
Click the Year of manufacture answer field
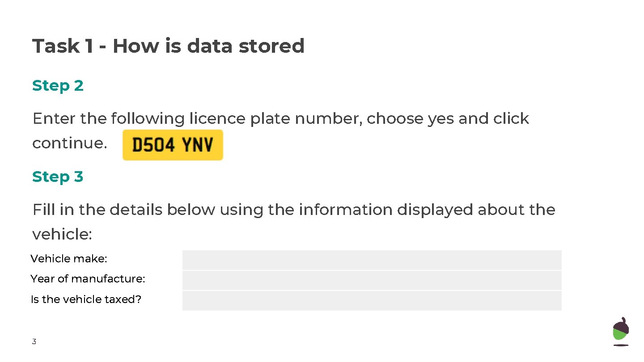(372, 280)
